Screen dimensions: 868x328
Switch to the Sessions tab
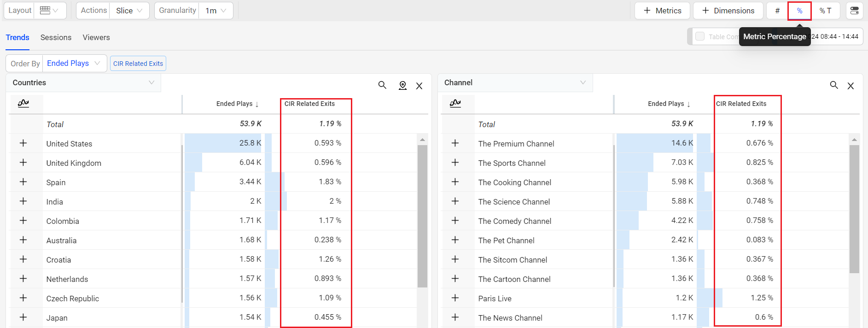pos(56,37)
